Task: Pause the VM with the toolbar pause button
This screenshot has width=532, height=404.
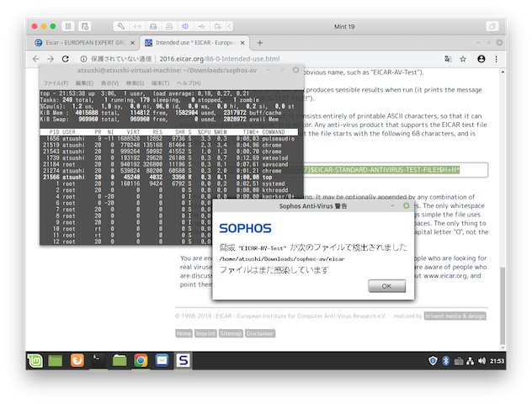Action: pos(68,26)
